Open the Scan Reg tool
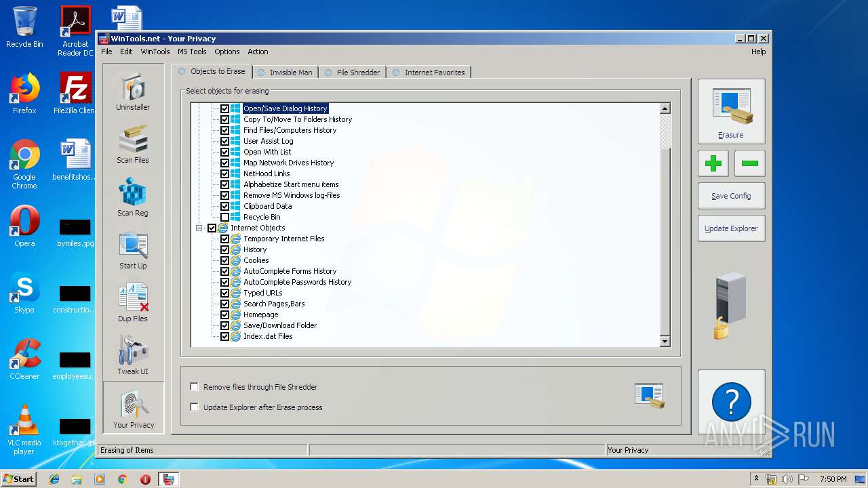This screenshot has height=488, width=868. click(133, 197)
